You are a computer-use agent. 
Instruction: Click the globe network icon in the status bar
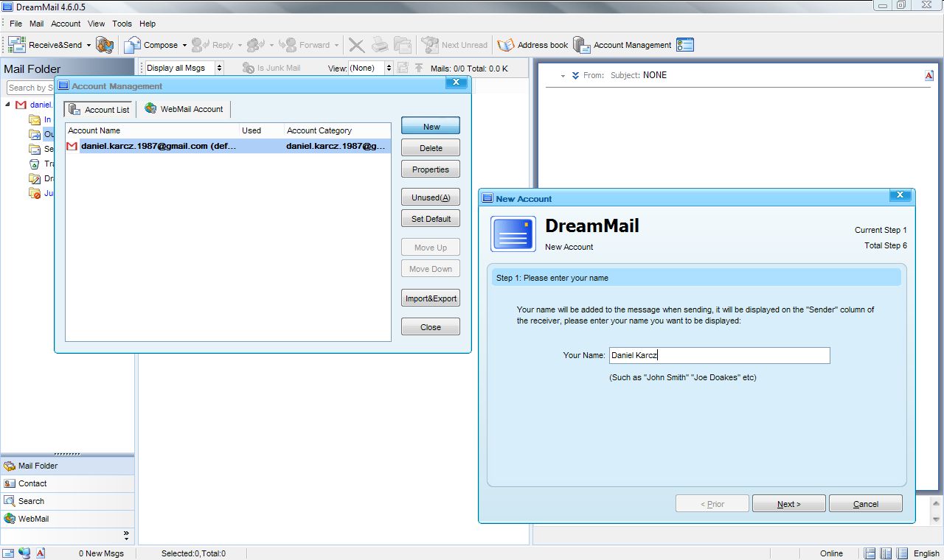(24, 553)
